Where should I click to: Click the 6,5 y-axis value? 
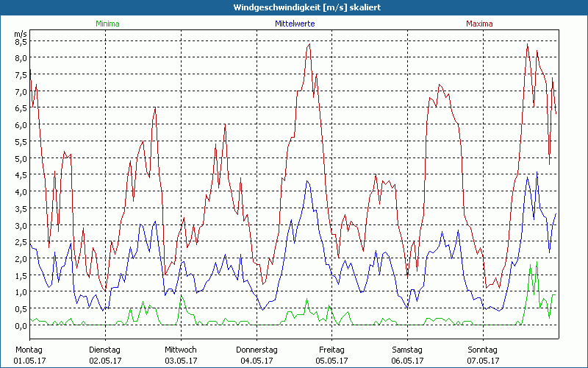21,108
